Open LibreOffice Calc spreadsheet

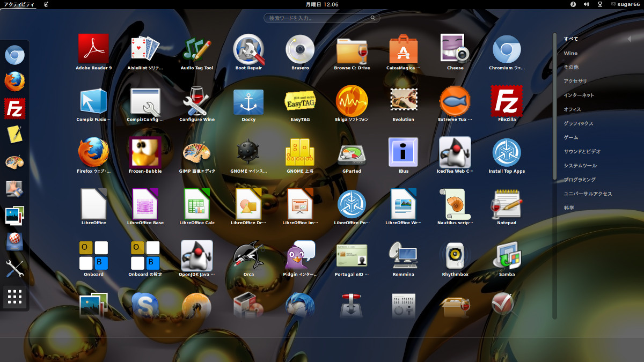[x=197, y=203]
